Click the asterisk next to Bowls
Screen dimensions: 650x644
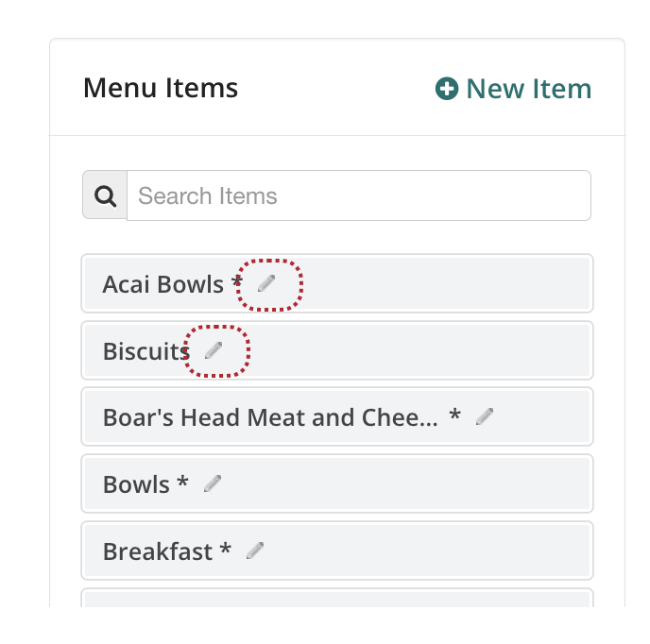pos(182,483)
